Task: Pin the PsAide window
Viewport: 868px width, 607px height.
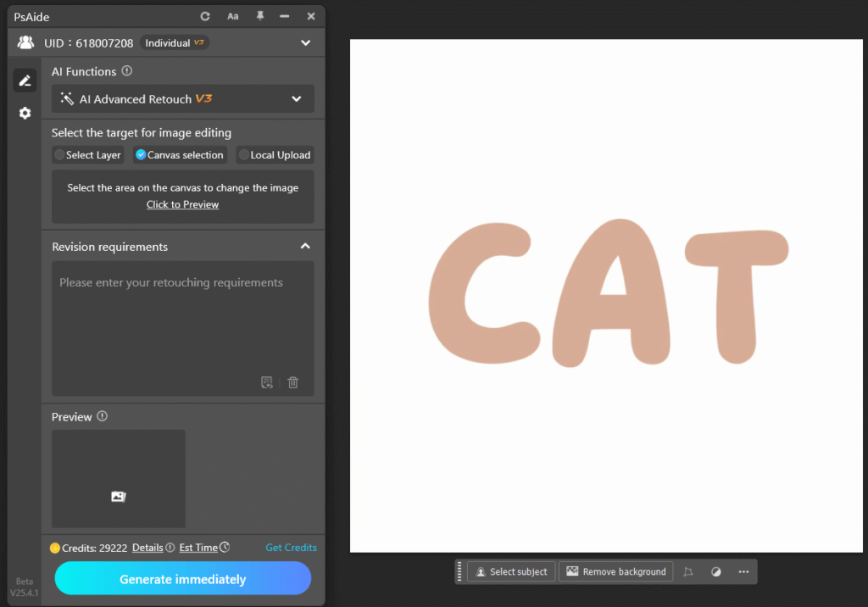Action: pyautogui.click(x=259, y=16)
